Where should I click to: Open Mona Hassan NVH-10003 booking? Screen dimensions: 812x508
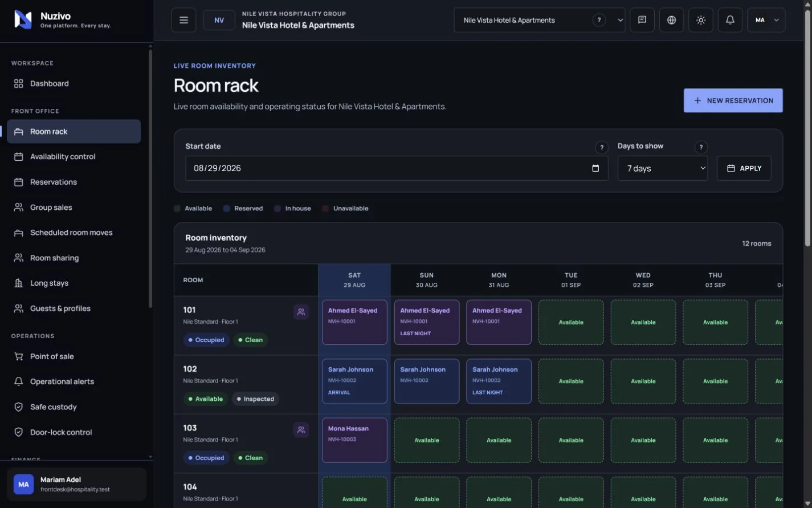click(354, 440)
